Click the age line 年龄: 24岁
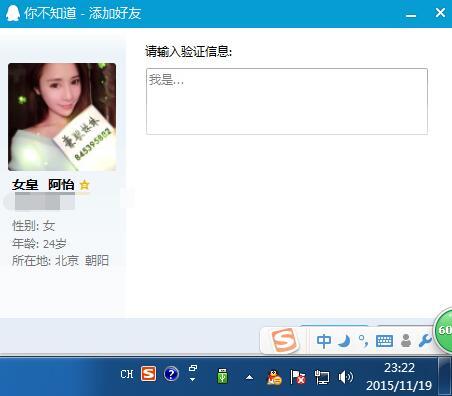The image size is (452, 396). coord(39,244)
